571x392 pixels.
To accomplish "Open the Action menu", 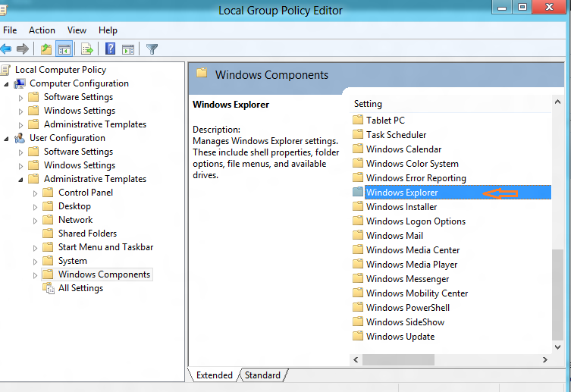I will [42, 30].
